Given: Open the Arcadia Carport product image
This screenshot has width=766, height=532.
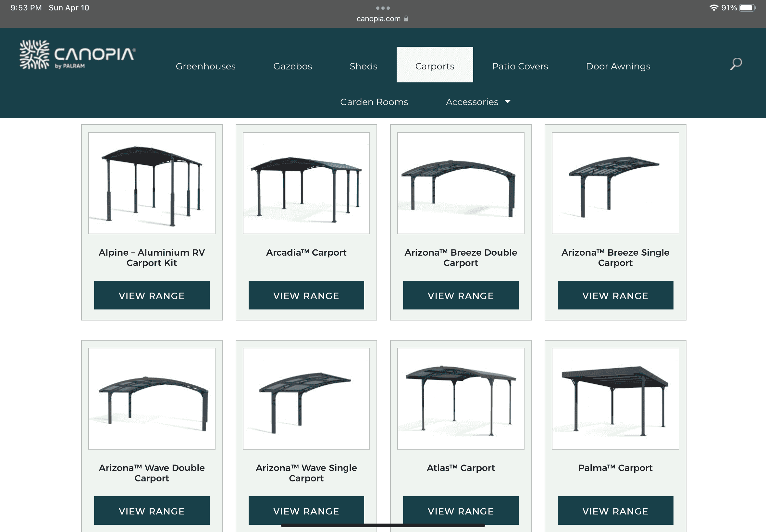Looking at the screenshot, I should (x=306, y=183).
